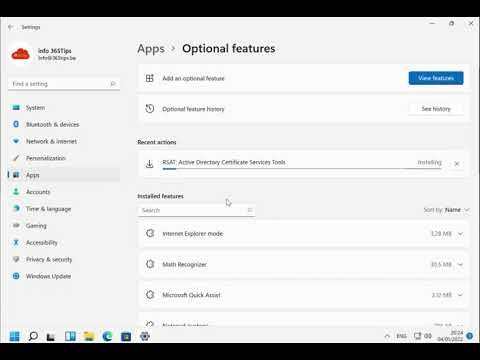The width and height of the screenshot is (480, 360).
Task: Open the Sort by Name dropdown
Action: tap(447, 210)
